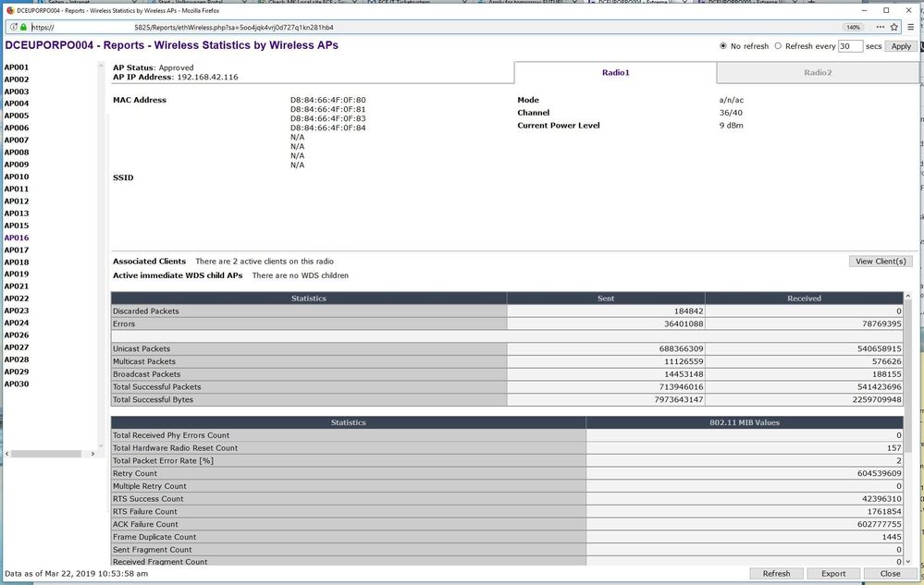924x585 pixels.
Task: Switch to the Radio1 tab
Action: click(615, 72)
